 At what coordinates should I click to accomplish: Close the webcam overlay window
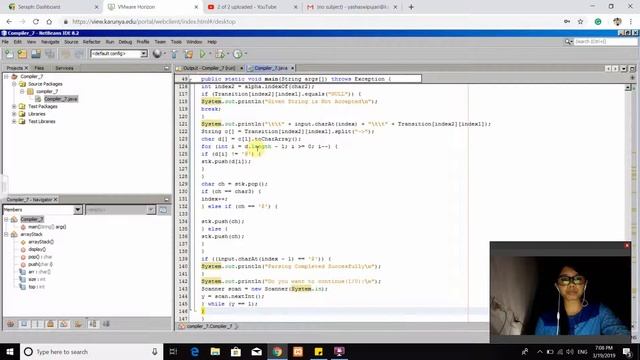(x=627, y=246)
